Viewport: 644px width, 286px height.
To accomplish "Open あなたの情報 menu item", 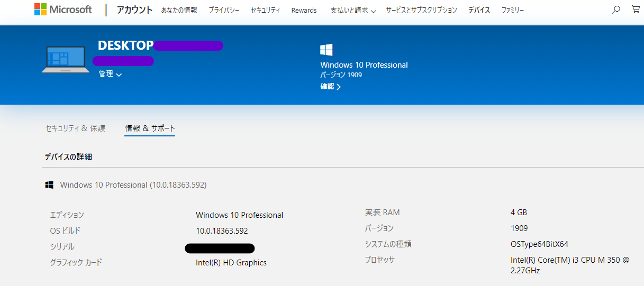I will pyautogui.click(x=179, y=10).
